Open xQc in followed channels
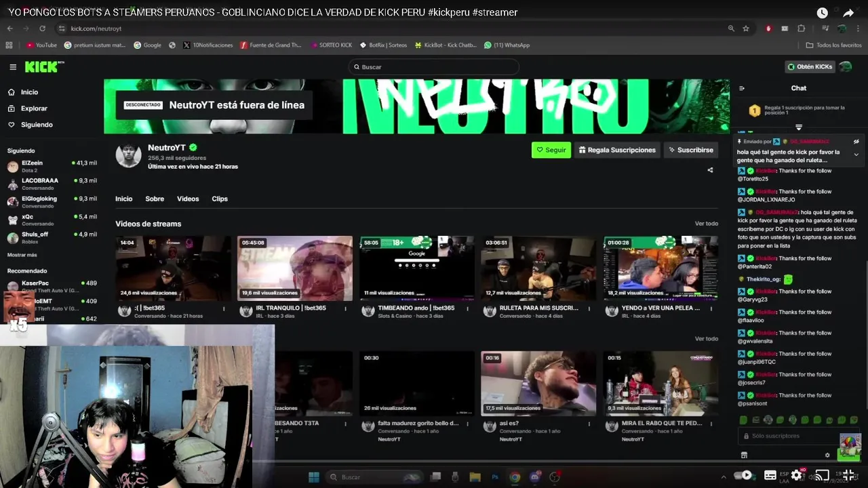Image resolution: width=868 pixels, height=488 pixels. [x=52, y=220]
